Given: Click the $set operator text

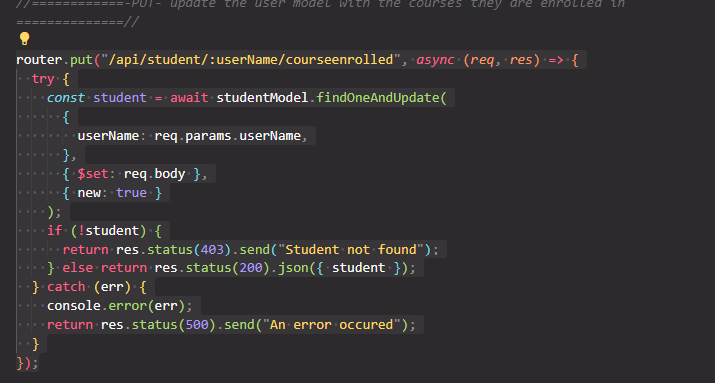Looking at the screenshot, I should tap(93, 174).
